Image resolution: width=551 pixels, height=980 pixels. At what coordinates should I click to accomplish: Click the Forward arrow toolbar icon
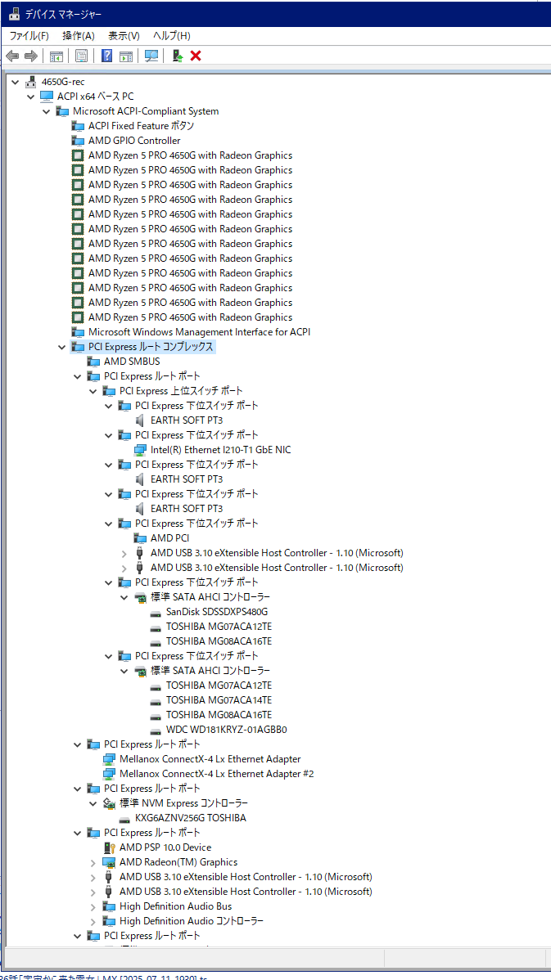(x=30, y=56)
